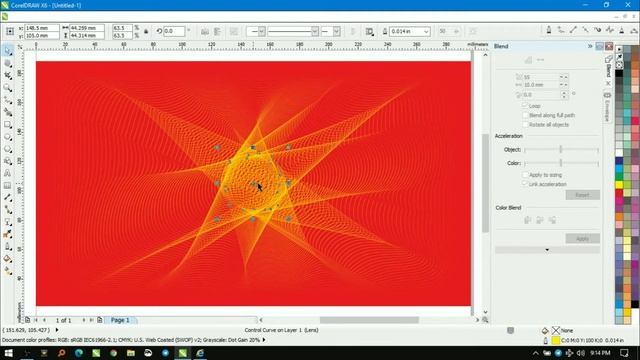Screen dimensions: 640x360
Task: Click the Reset button in Blend docker
Action: pyautogui.click(x=582, y=195)
